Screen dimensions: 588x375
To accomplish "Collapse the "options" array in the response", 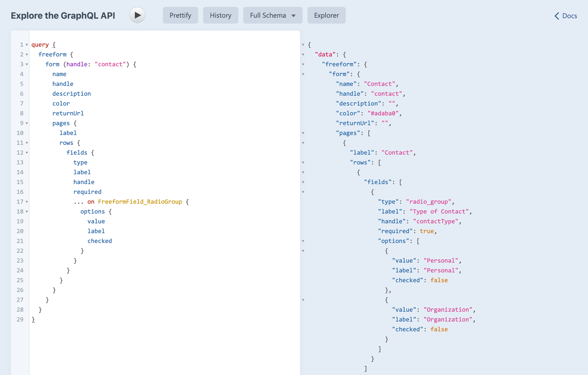I will pyautogui.click(x=303, y=241).
